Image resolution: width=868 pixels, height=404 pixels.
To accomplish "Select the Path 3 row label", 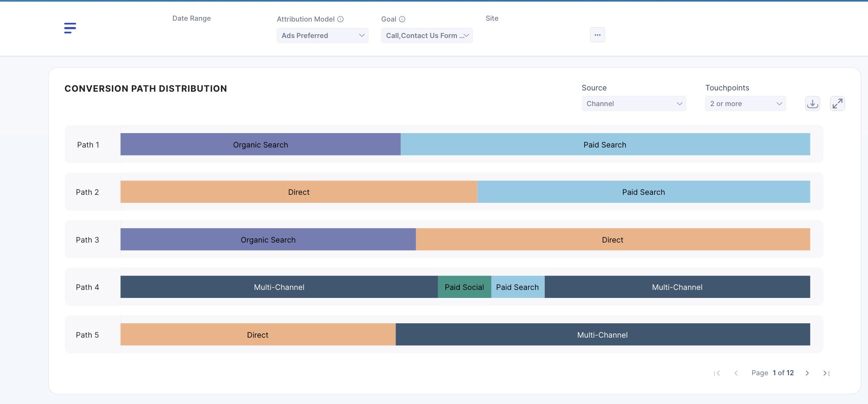I will [87, 240].
